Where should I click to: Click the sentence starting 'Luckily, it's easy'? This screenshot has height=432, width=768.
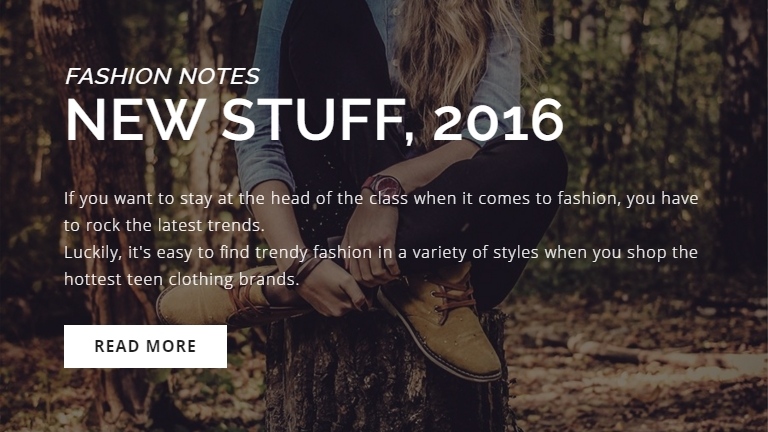(x=381, y=265)
